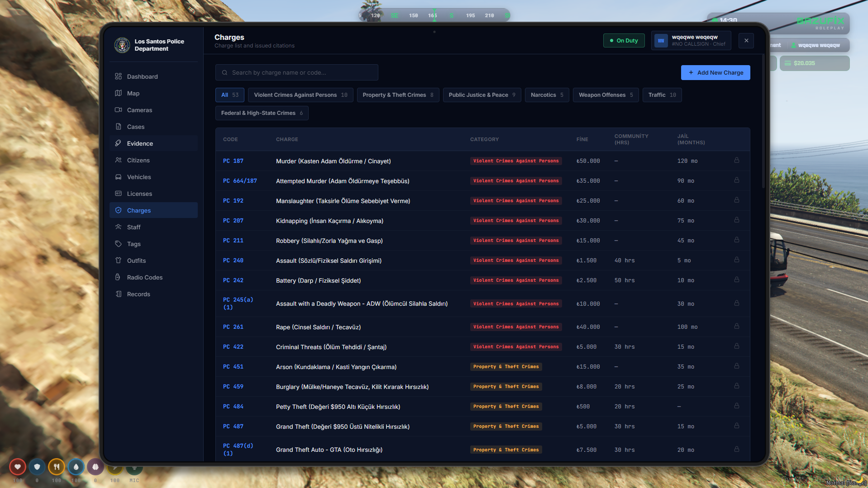Click the Add New Charge button
This screenshot has width=868, height=488.
tap(715, 73)
